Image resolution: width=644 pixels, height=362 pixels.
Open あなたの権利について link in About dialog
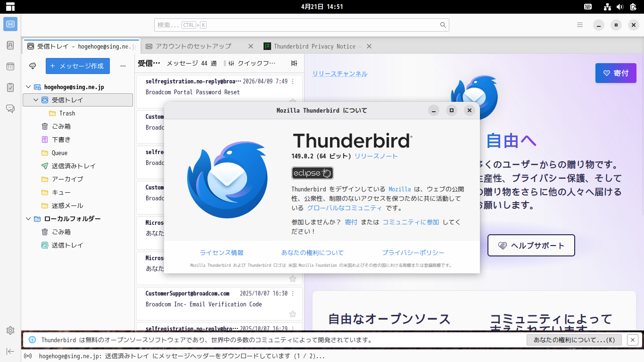[x=313, y=253]
